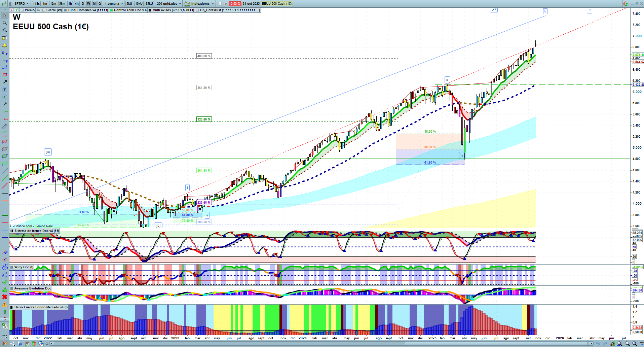Open the blue chat bubbles icon
The image size is (644, 347).
pyautogui.click(x=20, y=344)
